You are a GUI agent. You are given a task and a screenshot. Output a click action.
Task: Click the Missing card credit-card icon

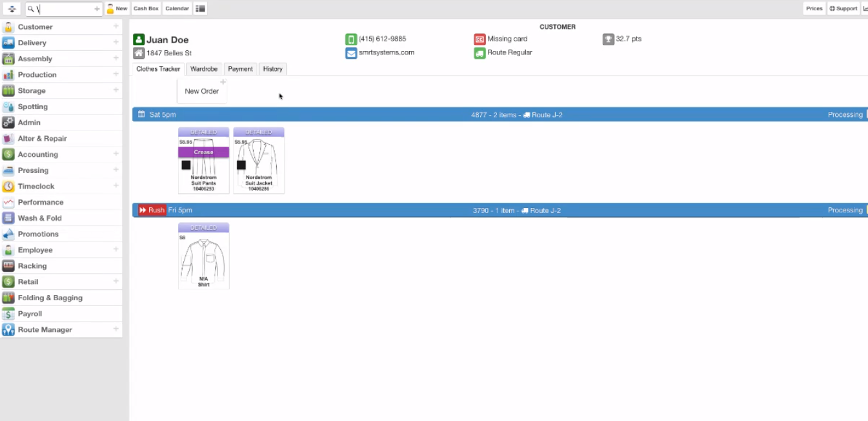tap(479, 39)
